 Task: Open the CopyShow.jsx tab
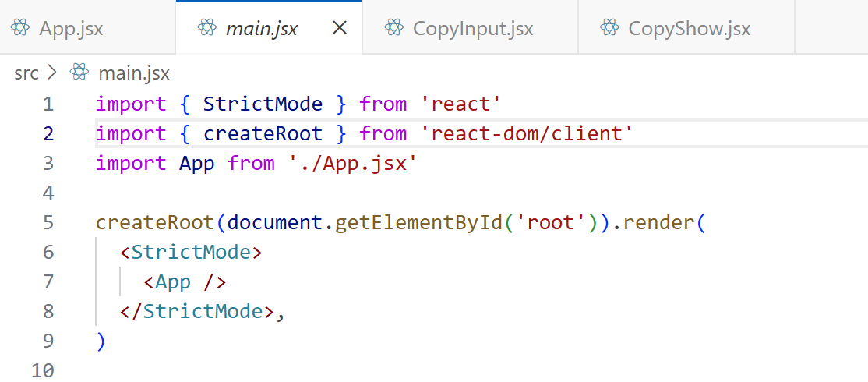point(686,27)
